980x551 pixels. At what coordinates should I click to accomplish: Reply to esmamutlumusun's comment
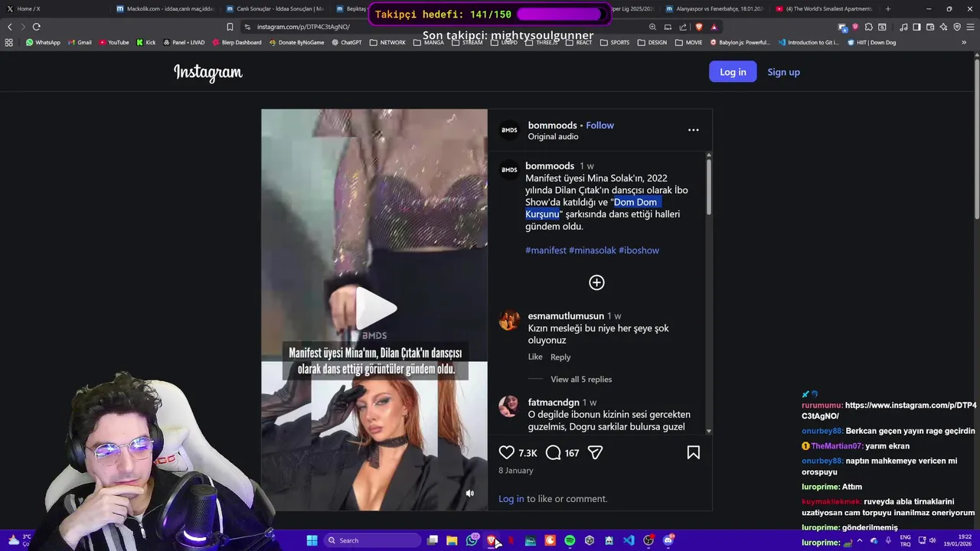pos(560,357)
